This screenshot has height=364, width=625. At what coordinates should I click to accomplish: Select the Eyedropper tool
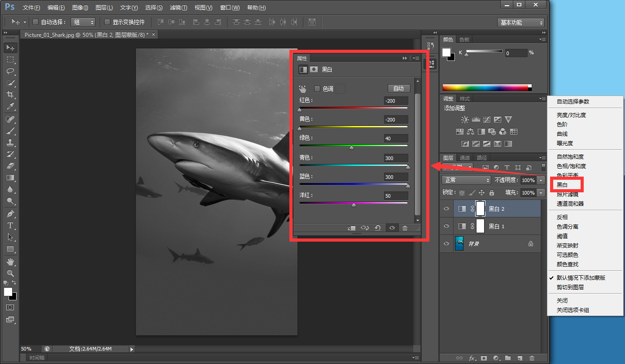click(x=10, y=106)
